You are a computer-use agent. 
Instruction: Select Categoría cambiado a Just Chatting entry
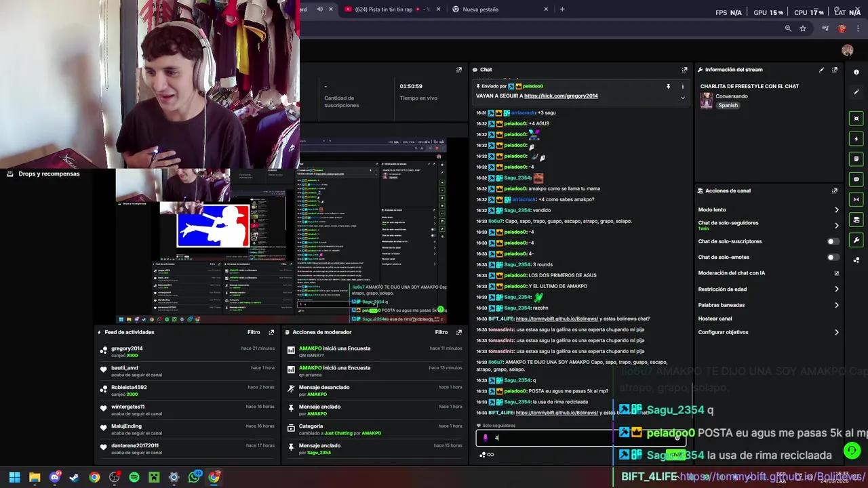[374, 429]
